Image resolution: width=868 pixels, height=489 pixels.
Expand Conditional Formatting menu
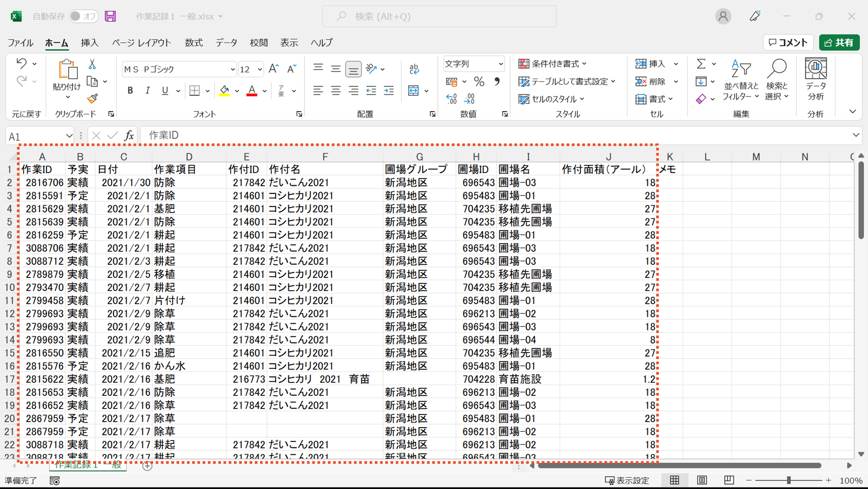(553, 64)
